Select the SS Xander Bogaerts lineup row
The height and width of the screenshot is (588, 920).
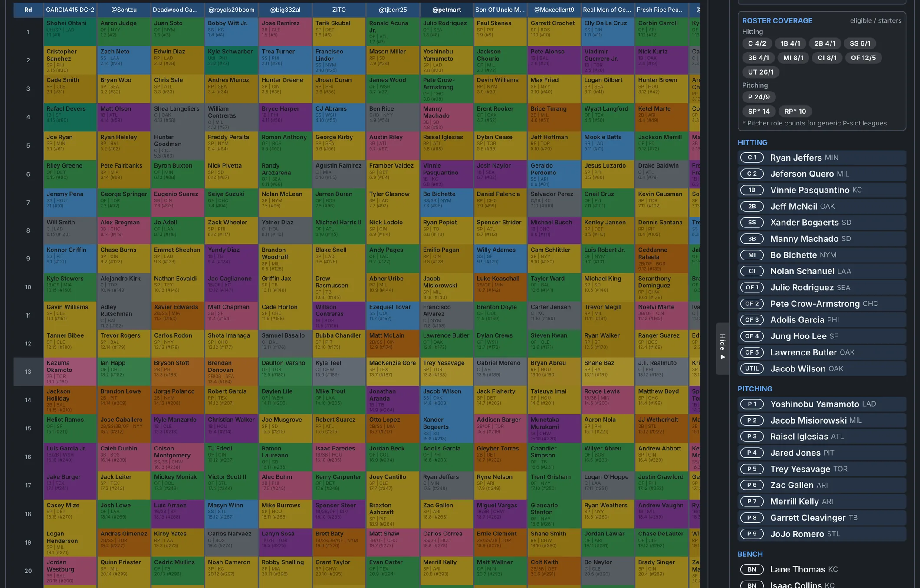coord(822,223)
